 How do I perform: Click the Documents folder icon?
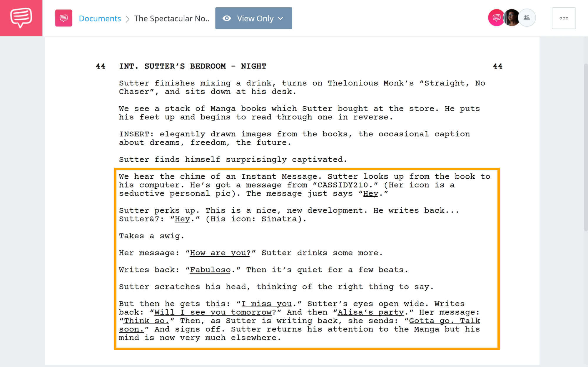(x=63, y=18)
